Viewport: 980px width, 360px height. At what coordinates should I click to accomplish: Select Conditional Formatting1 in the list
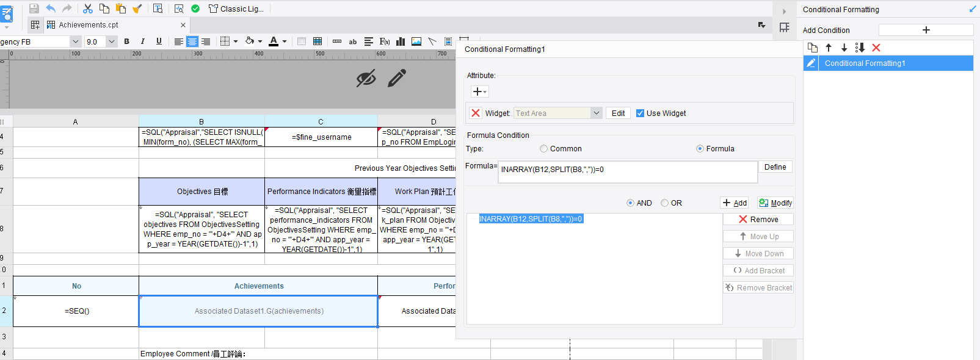(888, 63)
